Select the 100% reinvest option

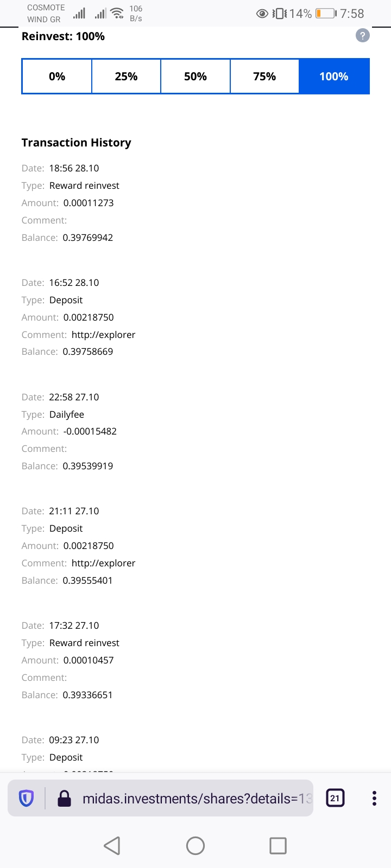coord(334,76)
